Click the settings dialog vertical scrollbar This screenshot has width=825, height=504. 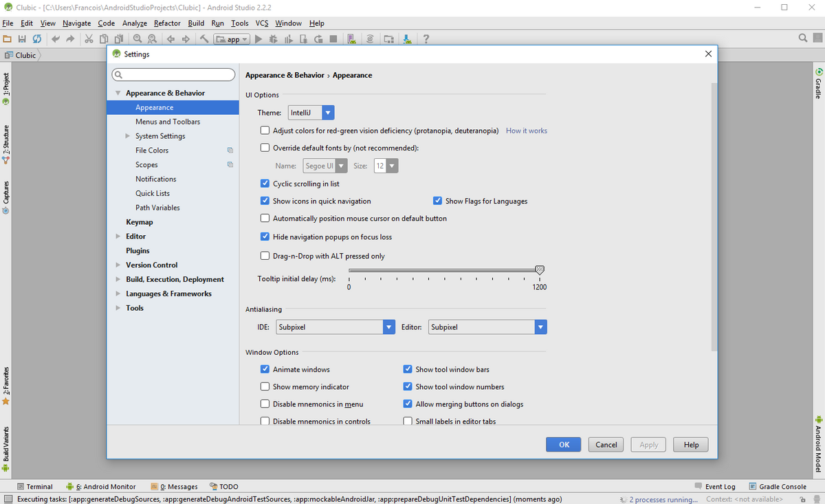[x=714, y=217]
